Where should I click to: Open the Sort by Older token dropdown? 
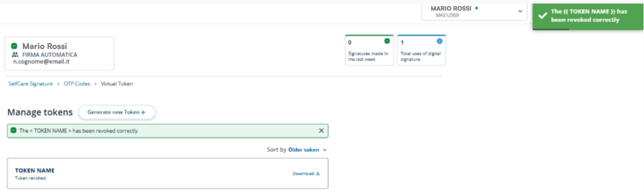tap(297, 150)
